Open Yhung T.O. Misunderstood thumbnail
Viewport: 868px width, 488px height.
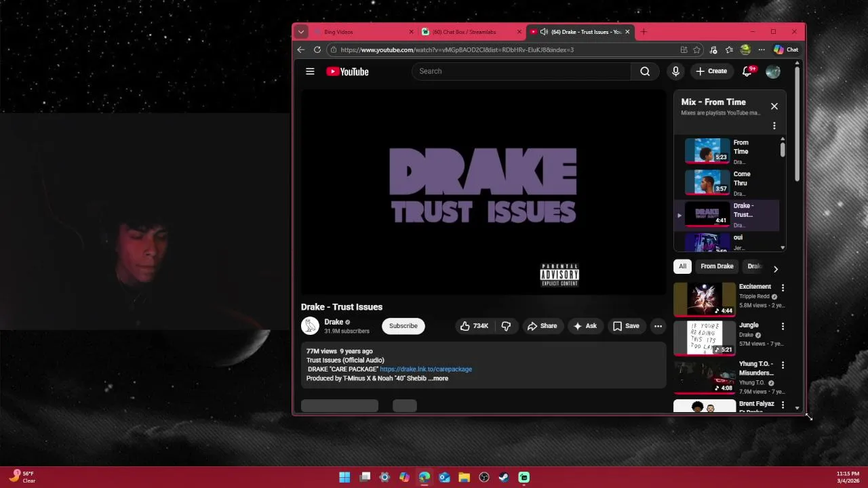(x=705, y=376)
